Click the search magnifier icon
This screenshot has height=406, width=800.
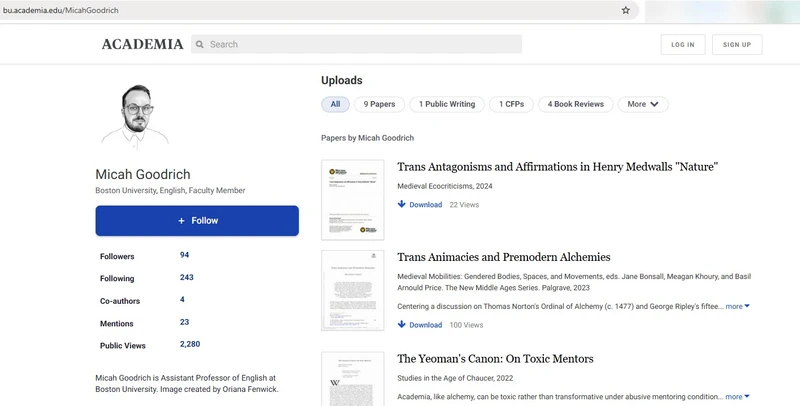point(200,44)
